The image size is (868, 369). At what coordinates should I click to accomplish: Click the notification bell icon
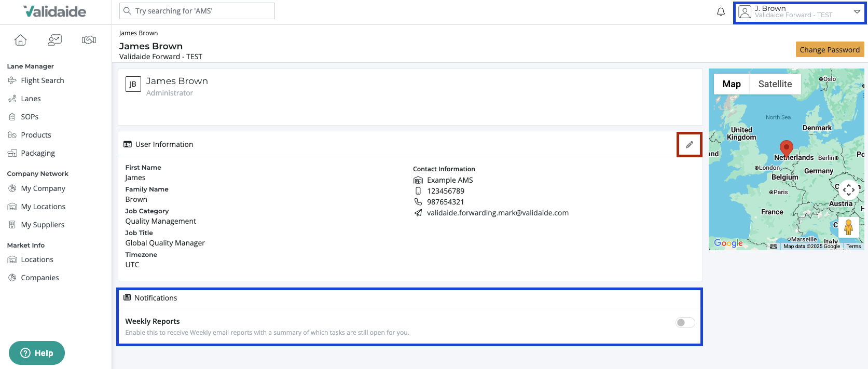coord(721,11)
